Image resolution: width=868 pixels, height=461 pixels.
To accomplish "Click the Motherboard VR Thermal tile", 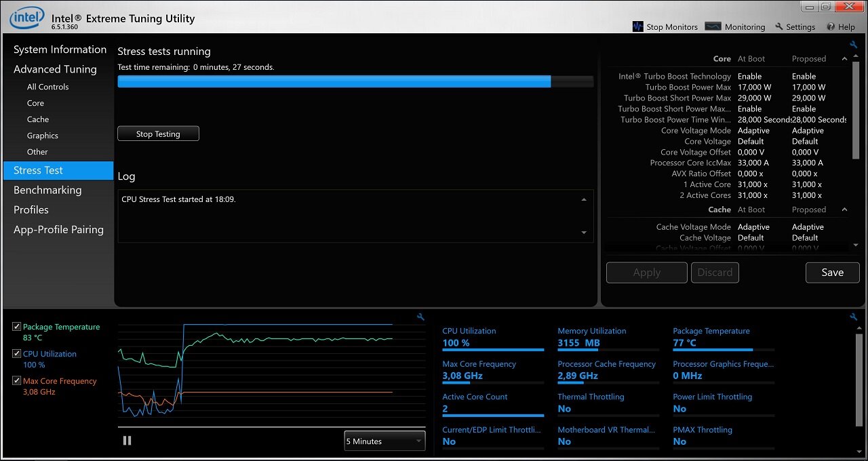I will pyautogui.click(x=608, y=436).
